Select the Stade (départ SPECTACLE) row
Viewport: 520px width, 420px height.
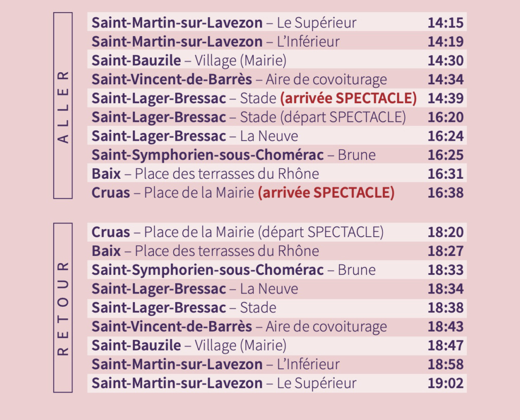(x=249, y=117)
